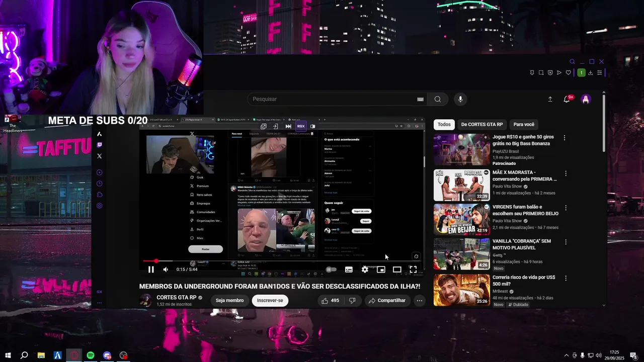Viewport: 644px width, 362px height.
Task: Click the Inscrever-se button
Action: [x=270, y=301]
